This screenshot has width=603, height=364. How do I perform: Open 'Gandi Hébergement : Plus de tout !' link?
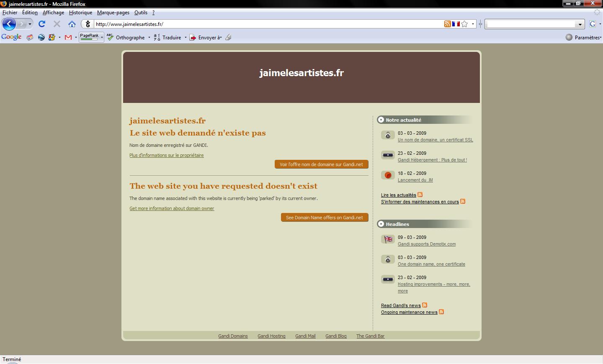(x=432, y=160)
